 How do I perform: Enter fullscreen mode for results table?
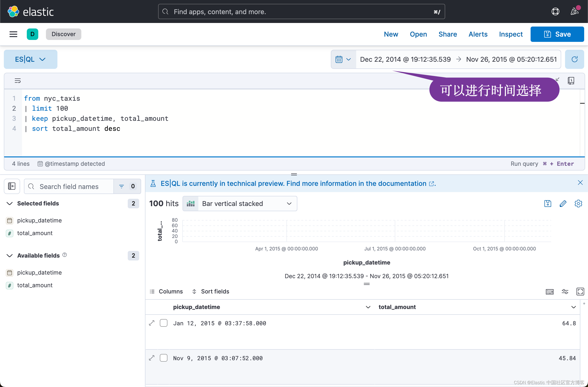point(580,291)
